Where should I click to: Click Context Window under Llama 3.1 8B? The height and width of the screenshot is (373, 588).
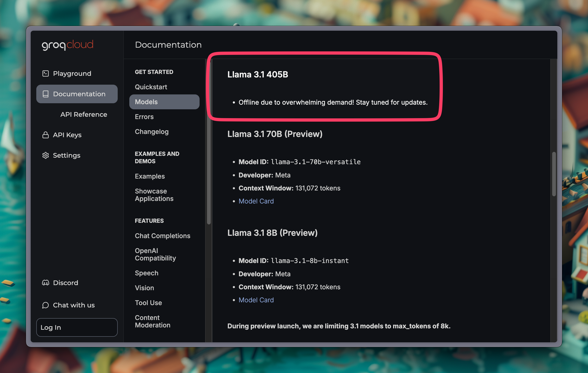pos(289,287)
